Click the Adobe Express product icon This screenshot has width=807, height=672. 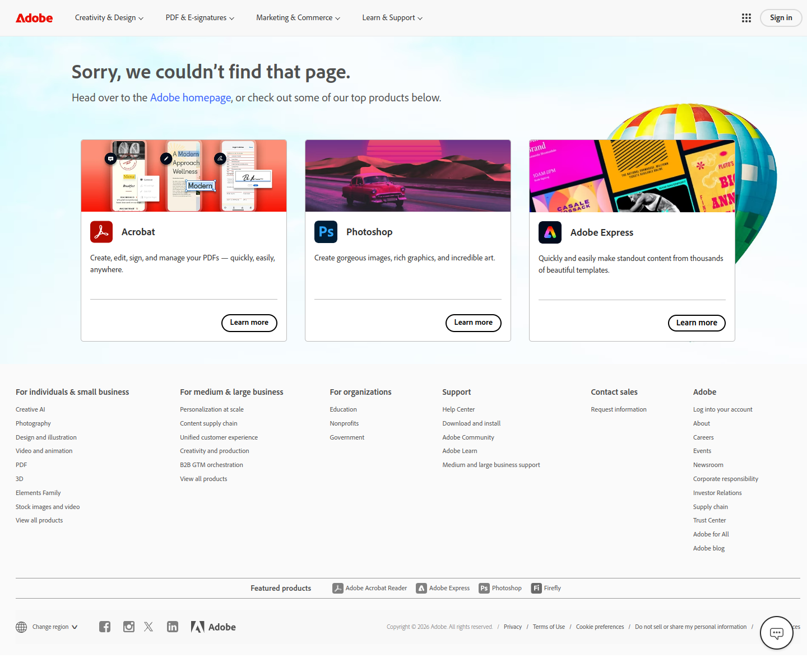click(x=550, y=232)
